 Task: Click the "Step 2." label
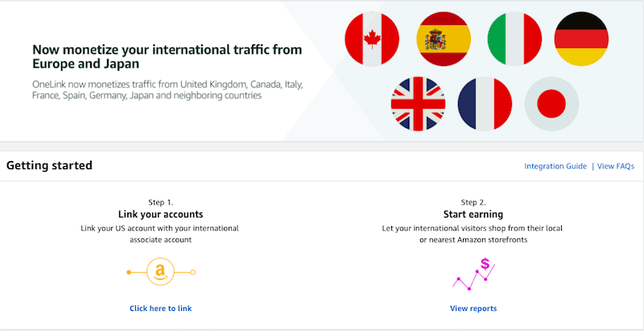coord(473,202)
